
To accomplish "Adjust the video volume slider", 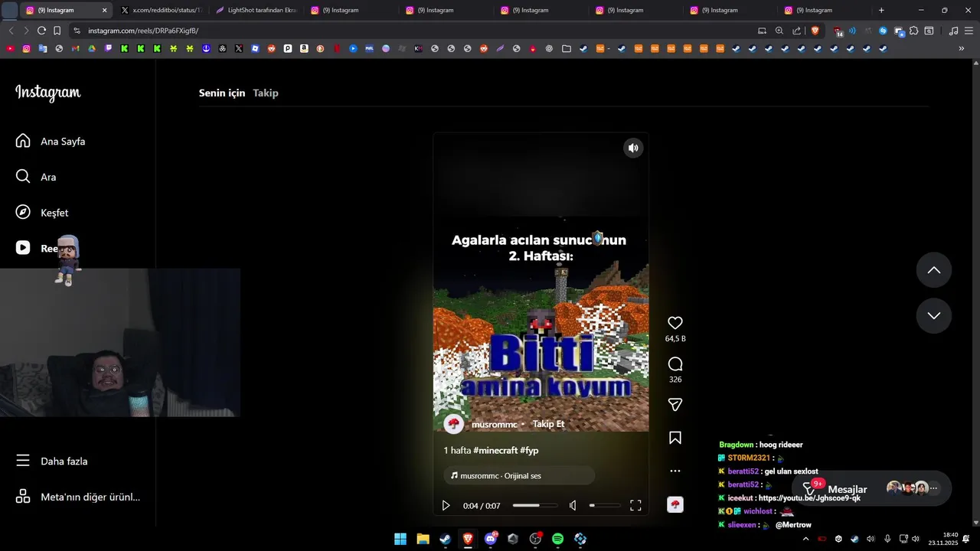I will [605, 505].
